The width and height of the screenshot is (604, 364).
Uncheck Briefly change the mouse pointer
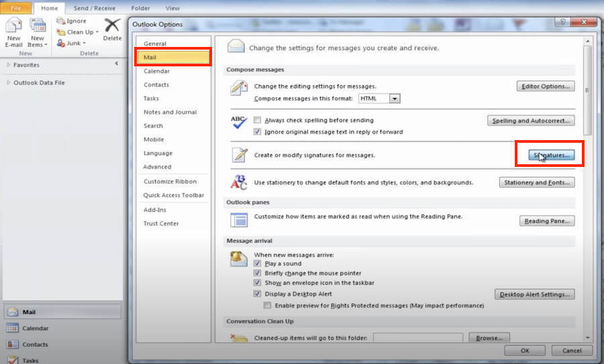point(257,273)
